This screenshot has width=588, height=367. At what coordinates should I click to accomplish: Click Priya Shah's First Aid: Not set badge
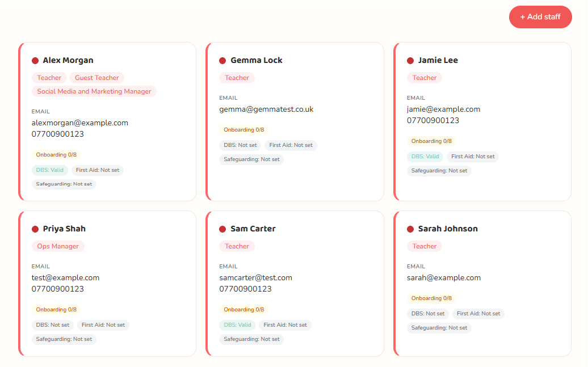(x=103, y=325)
